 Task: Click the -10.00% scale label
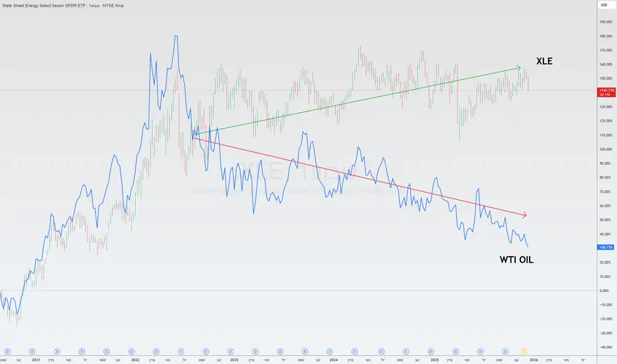(x=606, y=305)
